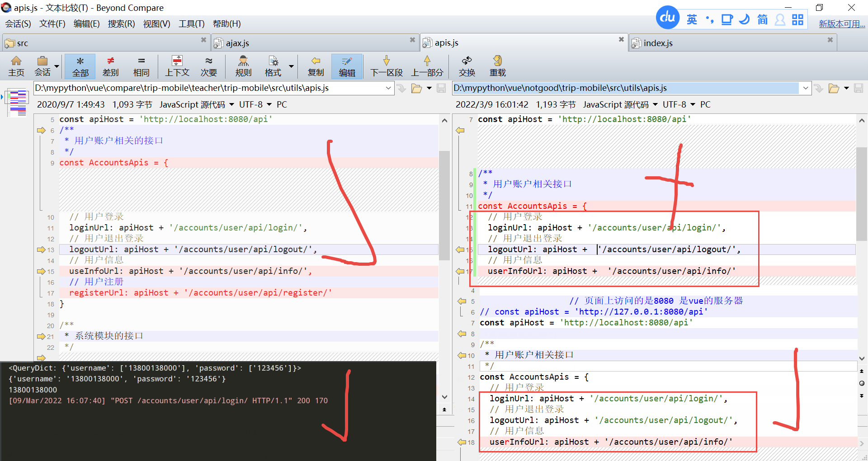Click the 新版本可用 link
The height and width of the screenshot is (461, 868).
click(x=842, y=24)
